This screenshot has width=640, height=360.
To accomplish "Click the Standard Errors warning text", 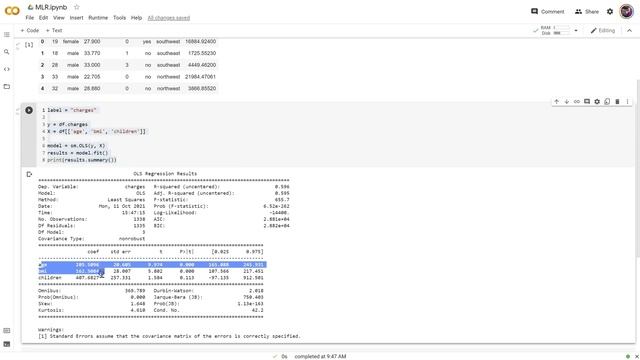I will click(169, 336).
